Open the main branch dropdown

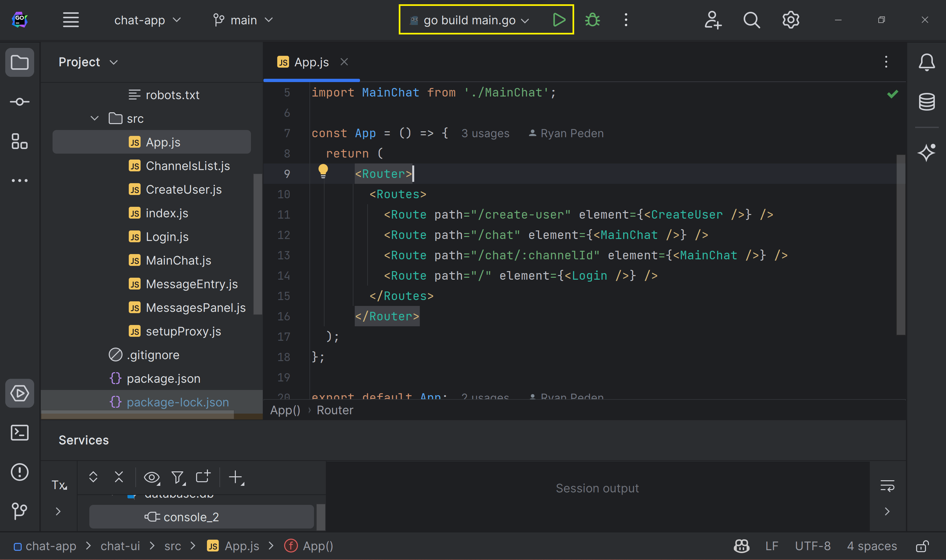pos(243,20)
